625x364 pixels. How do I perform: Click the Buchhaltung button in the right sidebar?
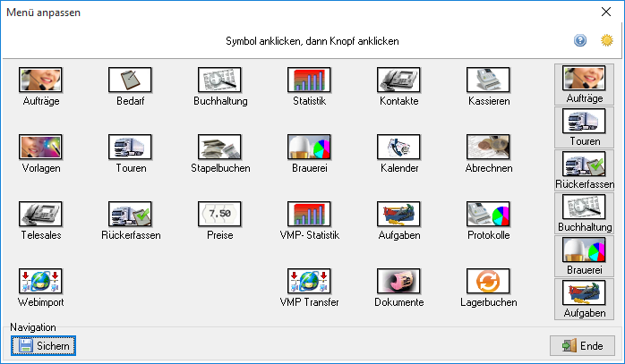[x=584, y=214]
